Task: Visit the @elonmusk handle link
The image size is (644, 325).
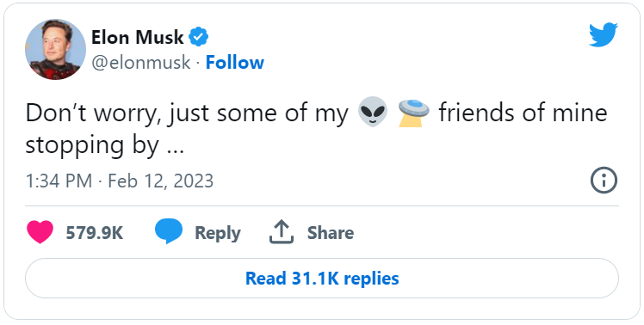Action: point(141,63)
